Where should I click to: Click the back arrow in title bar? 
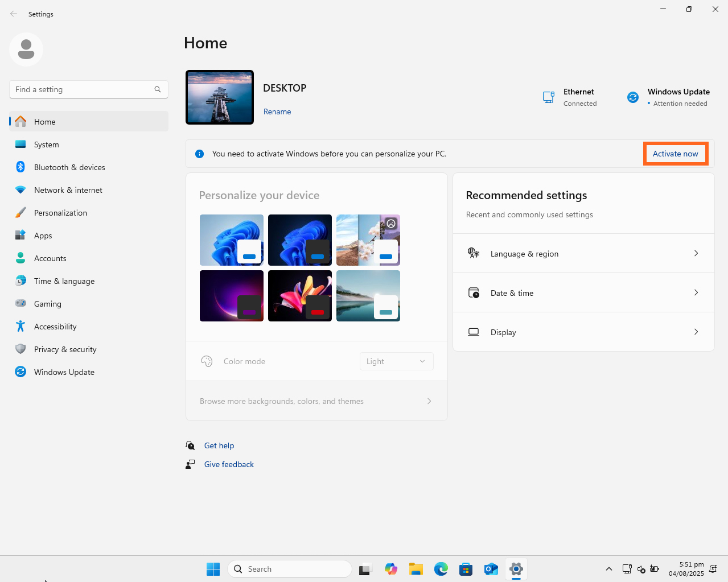(x=14, y=14)
